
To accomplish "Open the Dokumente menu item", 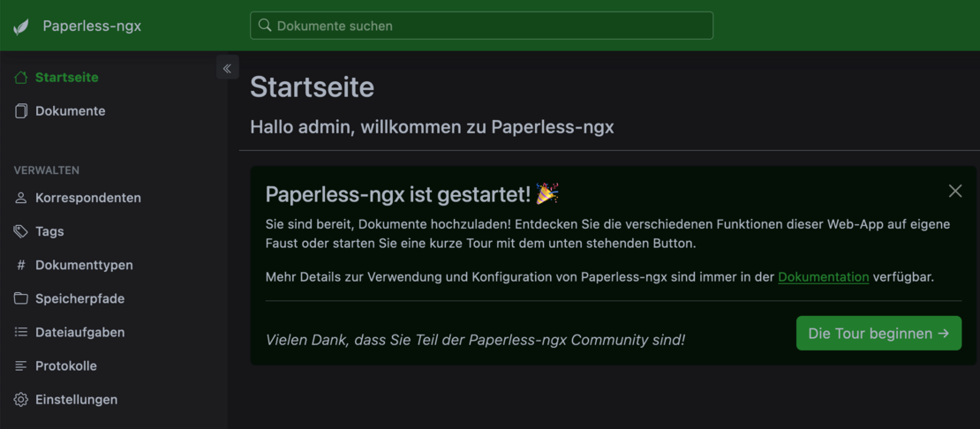I will tap(71, 111).
